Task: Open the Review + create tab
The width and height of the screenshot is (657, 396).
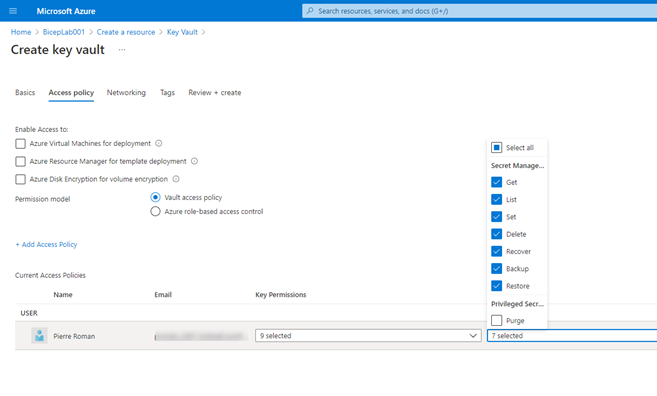Action: coord(215,93)
